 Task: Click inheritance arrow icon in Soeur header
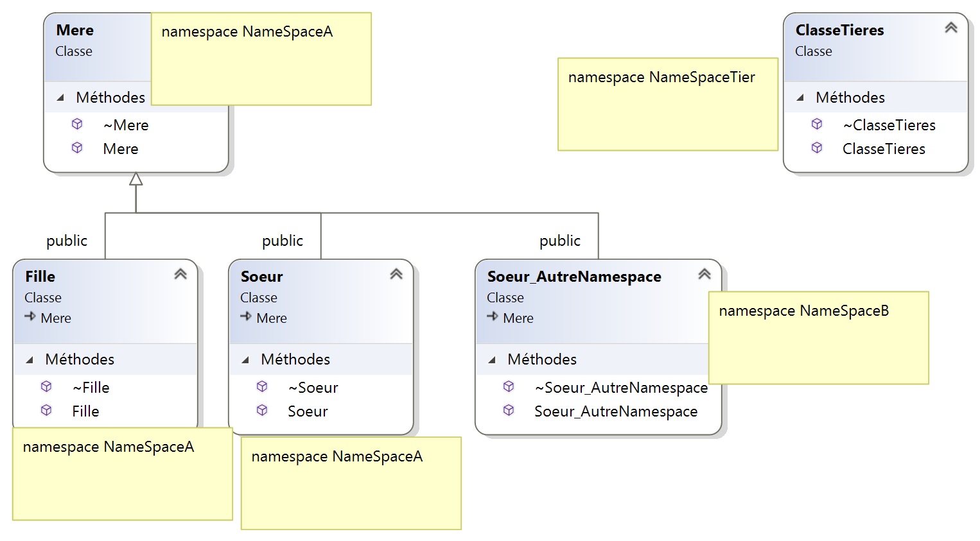[x=246, y=316]
